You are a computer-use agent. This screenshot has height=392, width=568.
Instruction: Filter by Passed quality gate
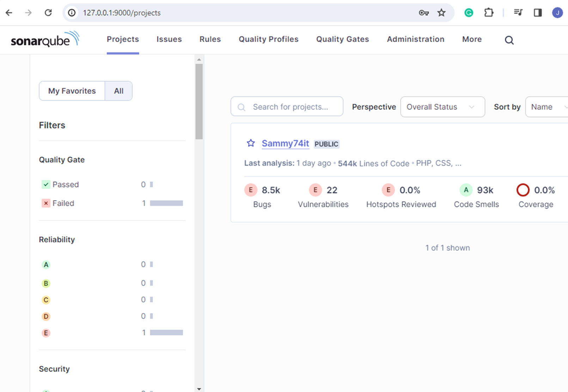[66, 184]
